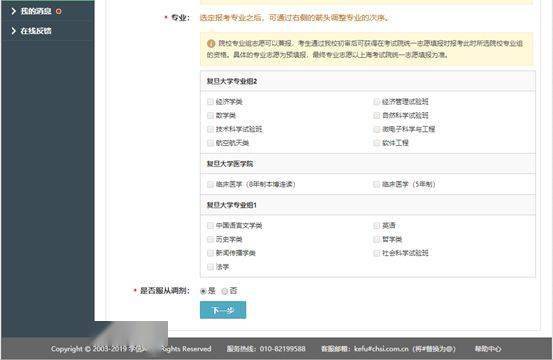The height and width of the screenshot is (360, 553).
Task: Check the 经济管理试验班 checkbox
Action: pos(376,102)
